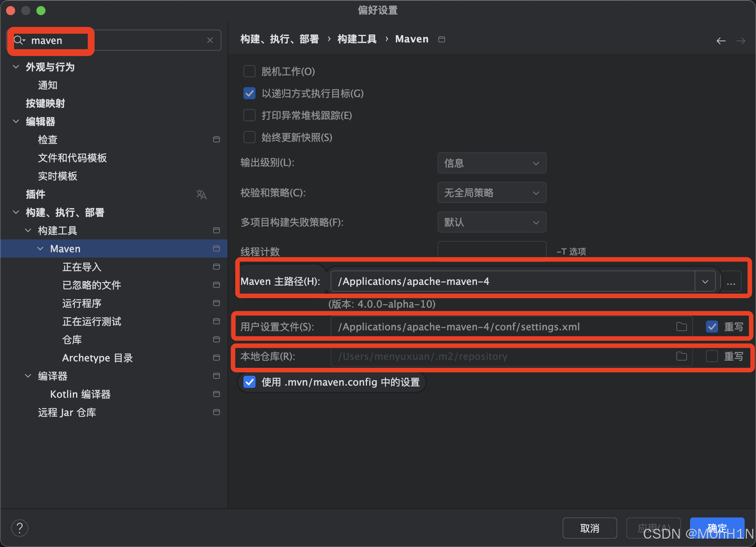Click the back navigation arrow

pos(721,41)
